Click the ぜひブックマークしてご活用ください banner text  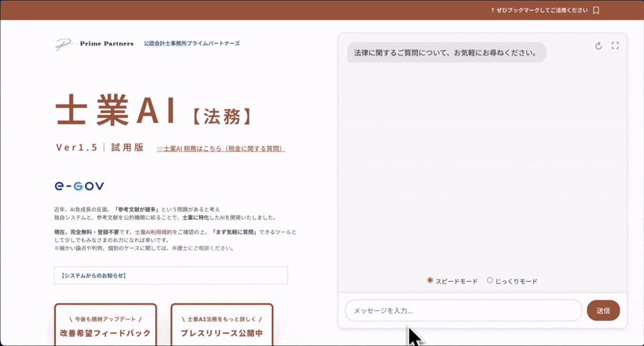tap(539, 10)
